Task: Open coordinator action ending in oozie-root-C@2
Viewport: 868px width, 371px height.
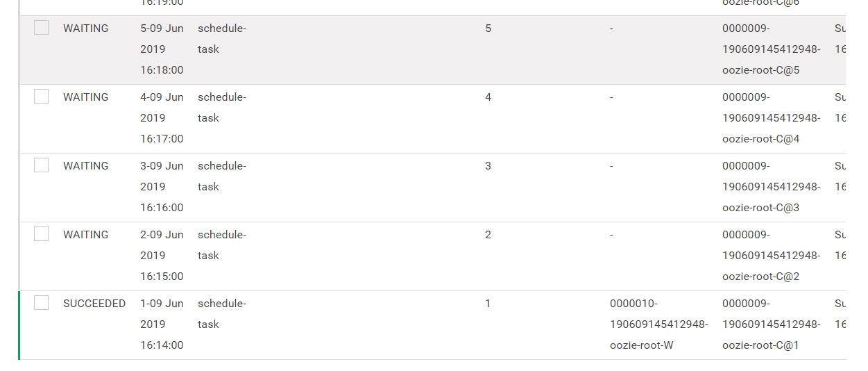Action: point(771,256)
